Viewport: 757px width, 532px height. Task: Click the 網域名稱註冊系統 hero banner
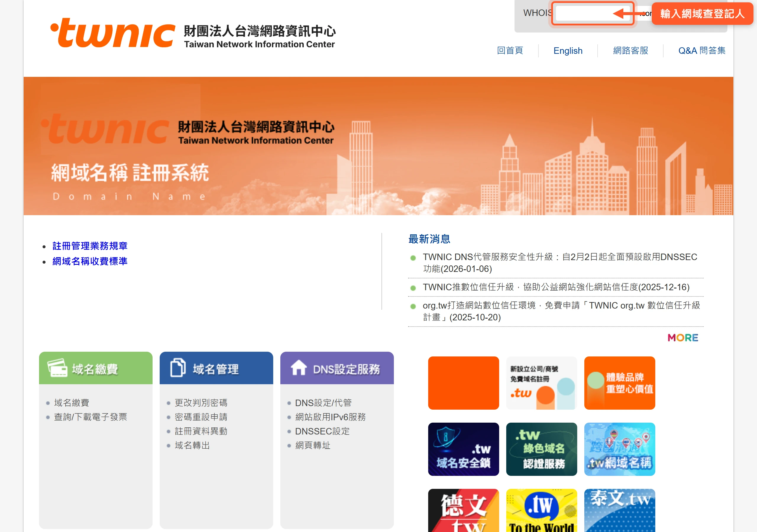point(378,146)
